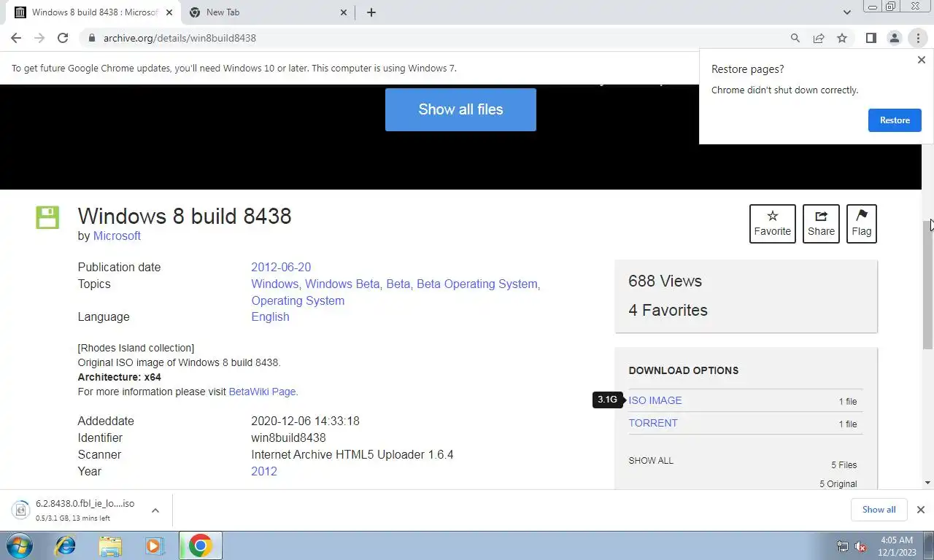Screen dimensions: 934x560
Task: Click the 688 Views text
Action: pyautogui.click(x=665, y=281)
